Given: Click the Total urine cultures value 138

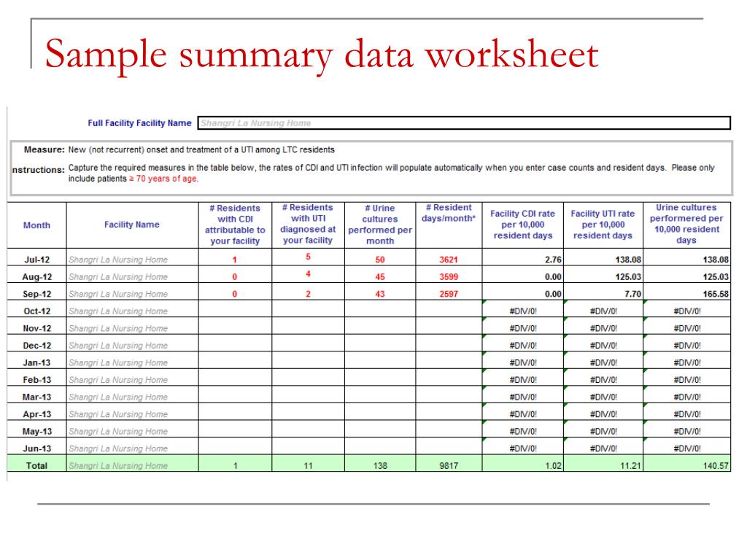Looking at the screenshot, I should (x=380, y=465).
